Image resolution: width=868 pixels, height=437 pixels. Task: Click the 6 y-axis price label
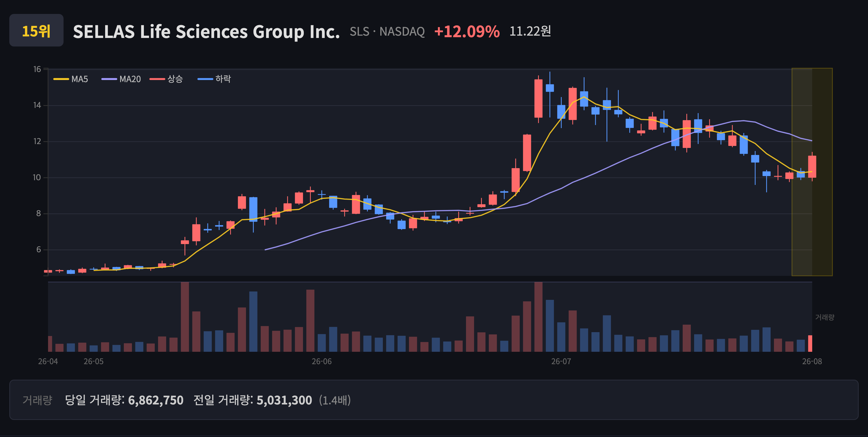click(39, 249)
